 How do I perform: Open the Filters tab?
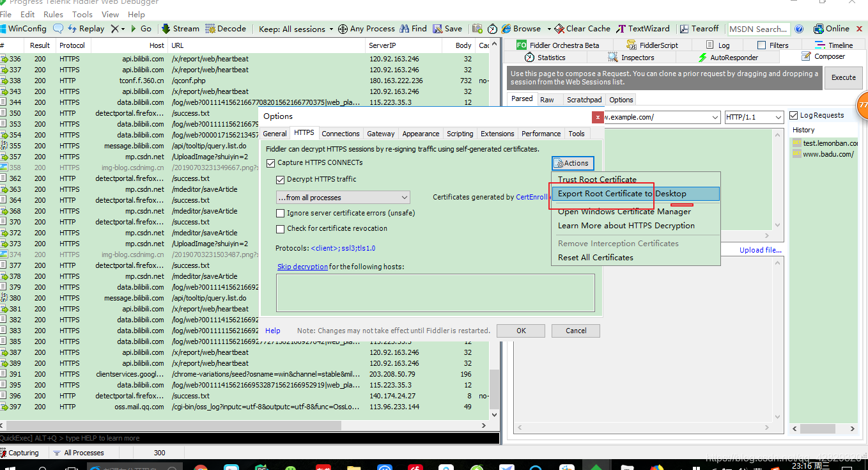[773, 45]
